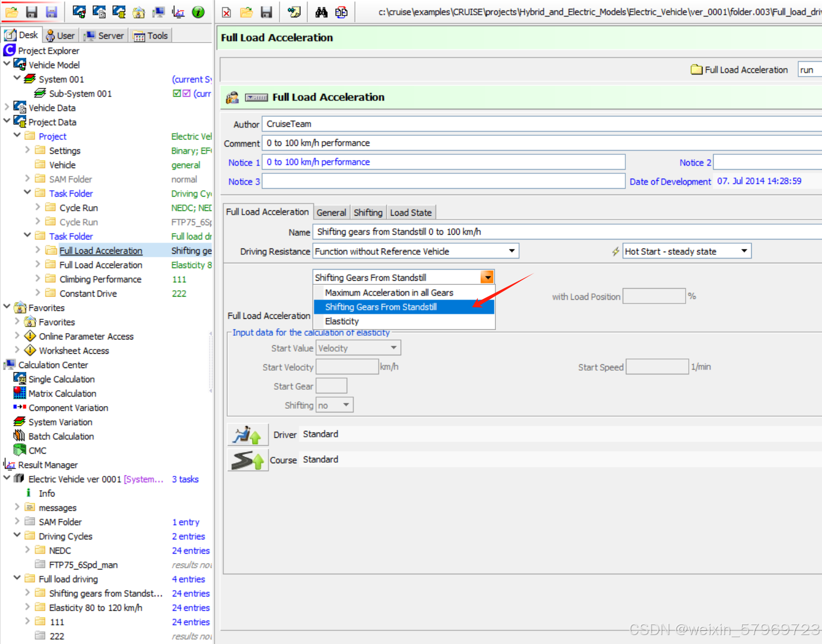Select Shifting Gears From Standstill list option

pyautogui.click(x=404, y=307)
